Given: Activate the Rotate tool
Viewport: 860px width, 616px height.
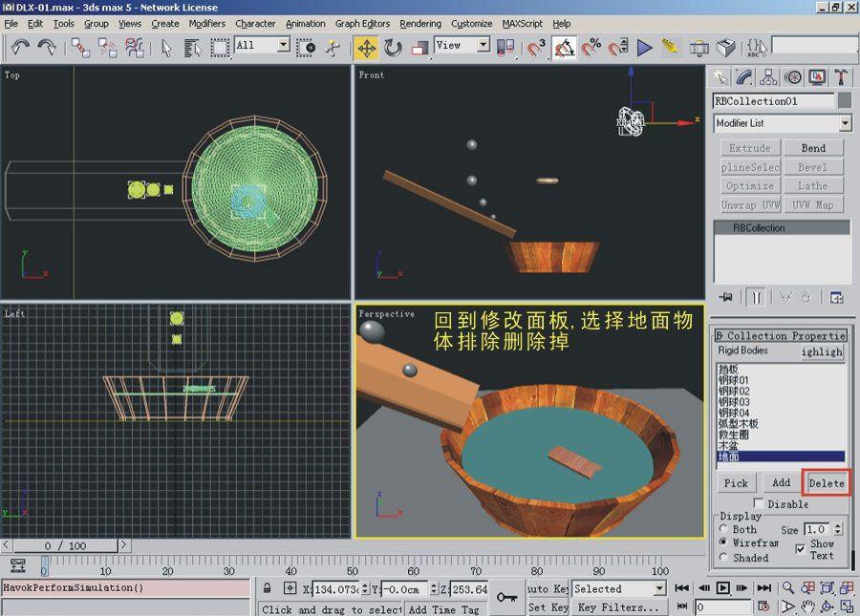Looking at the screenshot, I should click(393, 47).
